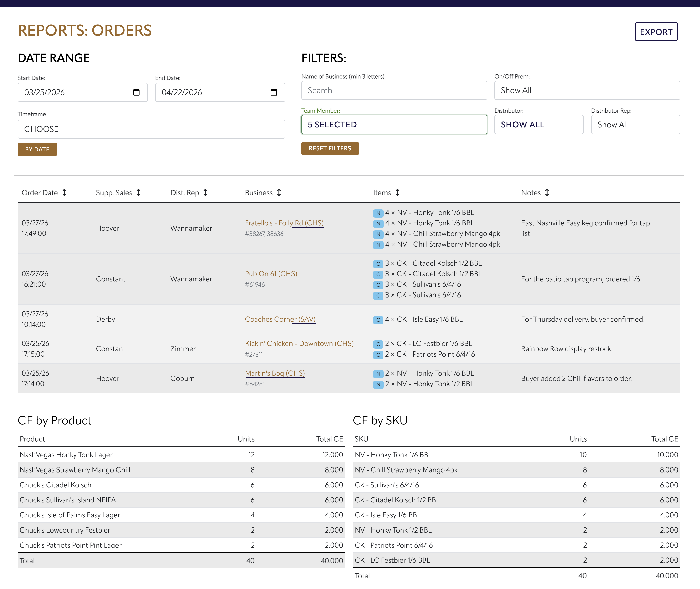Sort by Order Date arrow icon
The width and height of the screenshot is (700, 589).
click(x=65, y=193)
